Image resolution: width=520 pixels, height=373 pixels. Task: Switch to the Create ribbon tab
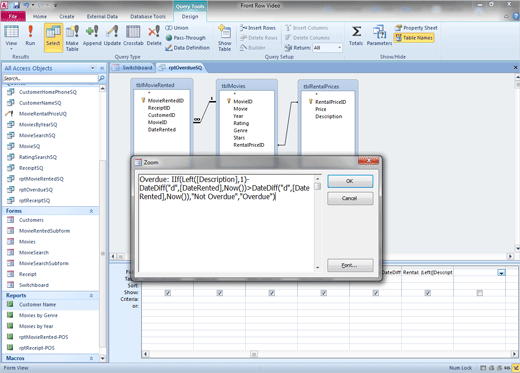click(x=67, y=16)
